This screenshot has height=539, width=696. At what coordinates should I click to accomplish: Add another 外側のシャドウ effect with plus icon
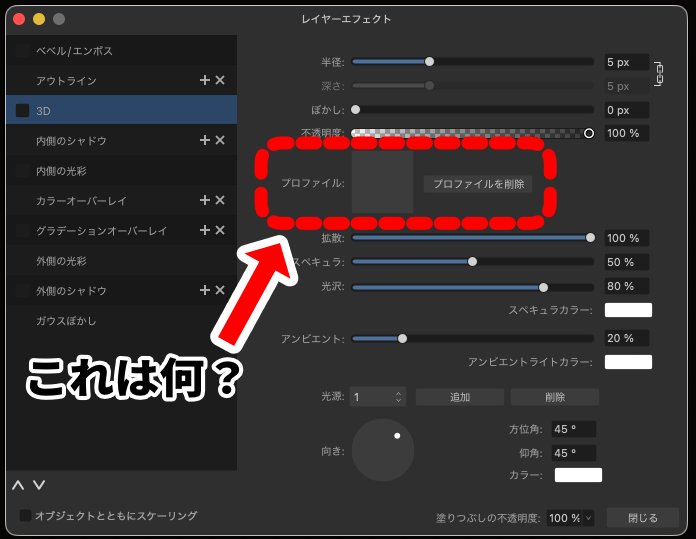(205, 290)
